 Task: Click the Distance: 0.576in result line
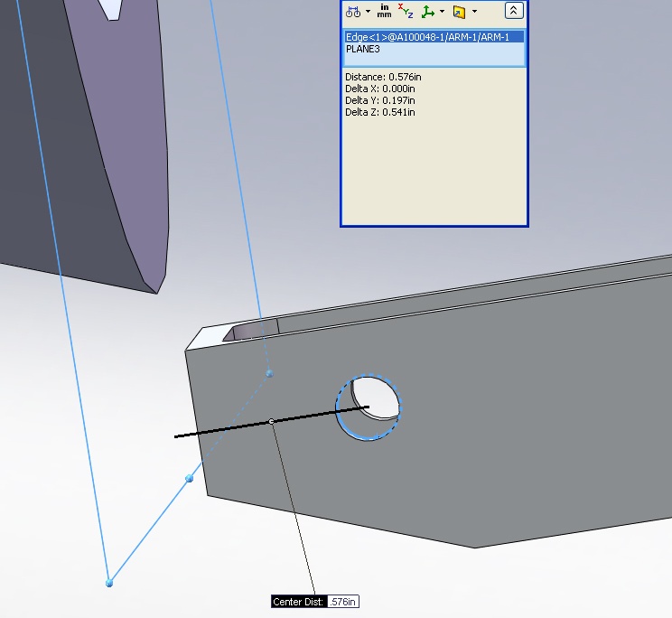coord(383,77)
